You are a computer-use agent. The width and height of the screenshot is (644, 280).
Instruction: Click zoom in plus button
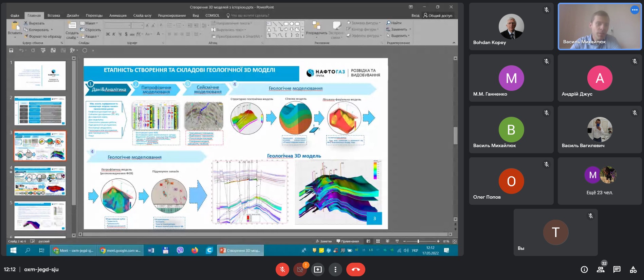pyautogui.click(x=438, y=241)
